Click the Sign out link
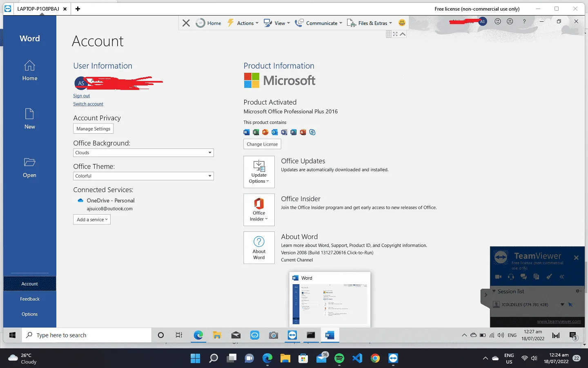Image resolution: width=588 pixels, height=368 pixels. (x=81, y=96)
